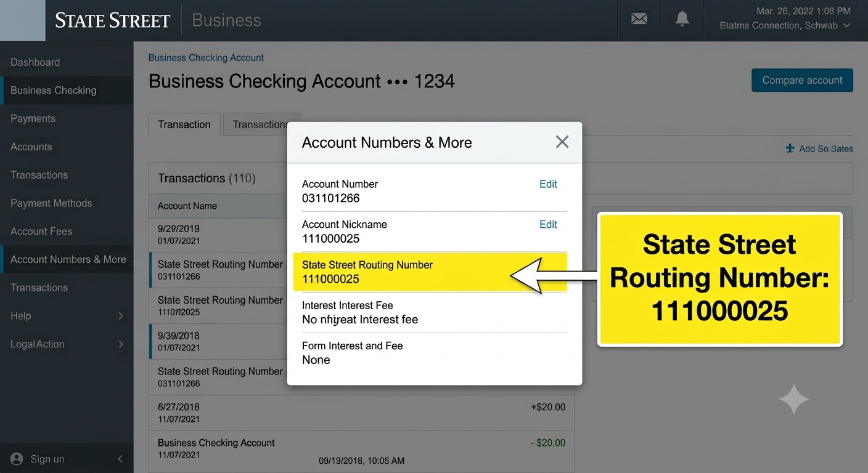Click the 'No nfıÿreat Interest fee' text
Screen dimensions: 868x473
pos(360,320)
